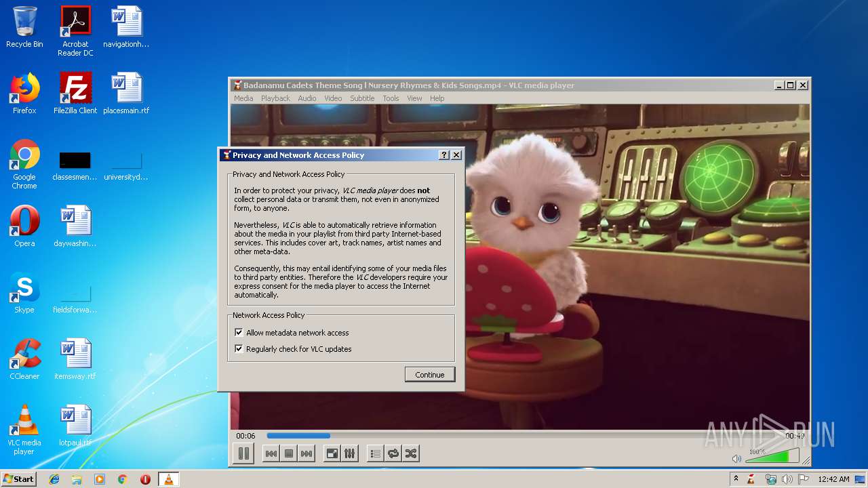Open the placesmain.rtf desktop file
This screenshot has width=868, height=488.
126,94
